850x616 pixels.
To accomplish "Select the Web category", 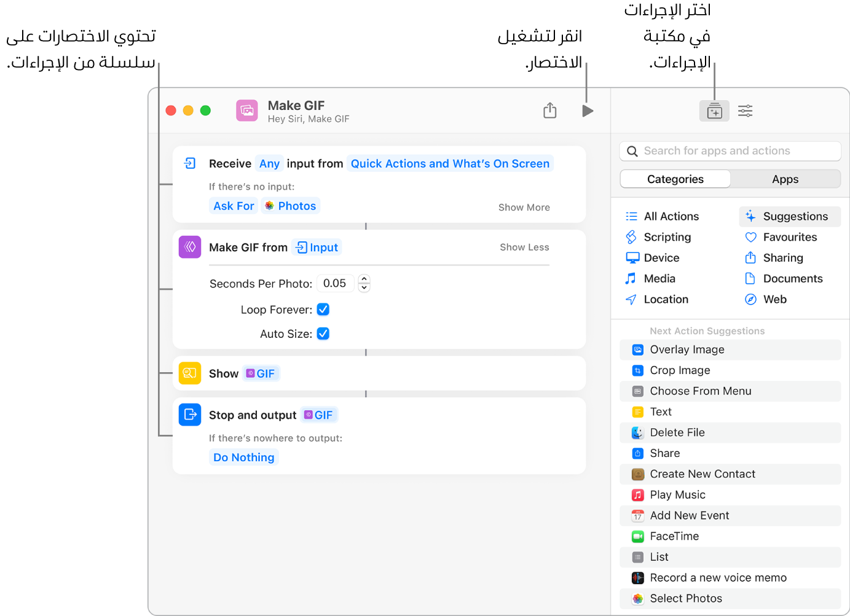I will pyautogui.click(x=774, y=299).
